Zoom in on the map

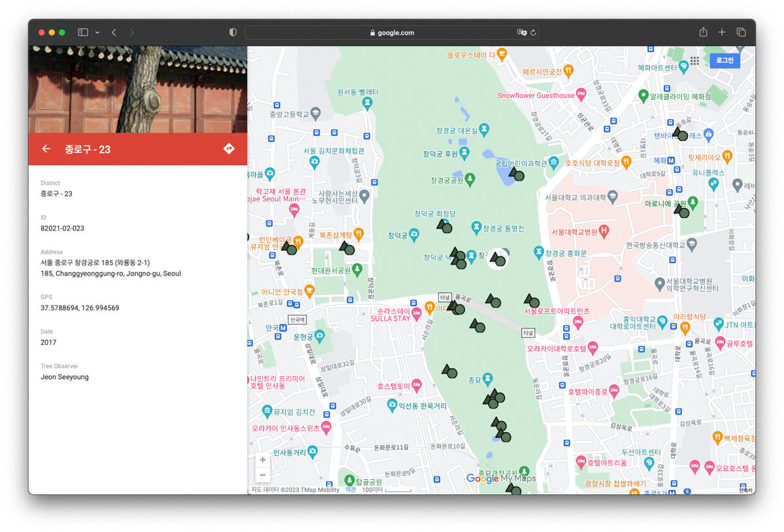263,460
